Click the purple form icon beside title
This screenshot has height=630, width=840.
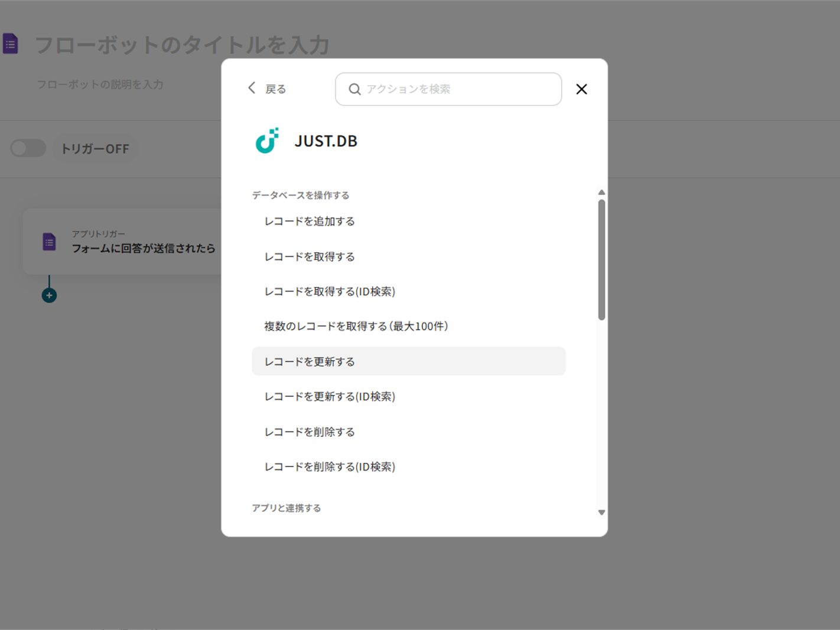11,44
